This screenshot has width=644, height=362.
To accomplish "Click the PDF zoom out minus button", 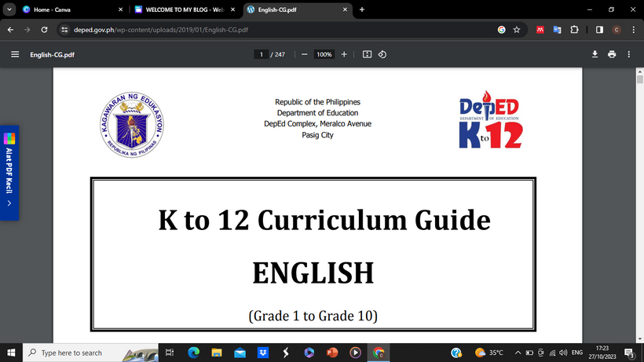I will (x=304, y=55).
